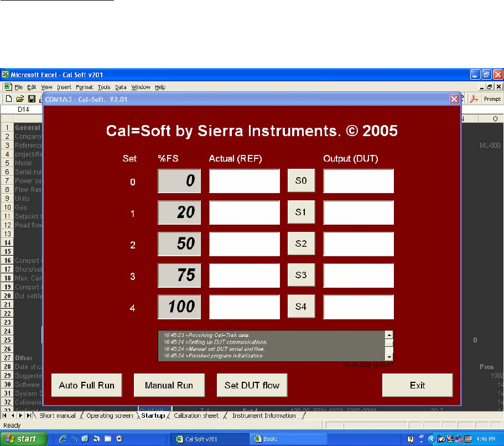The image size is (504, 446).
Task: Click the Open file toolbar icon
Action: click(20, 98)
